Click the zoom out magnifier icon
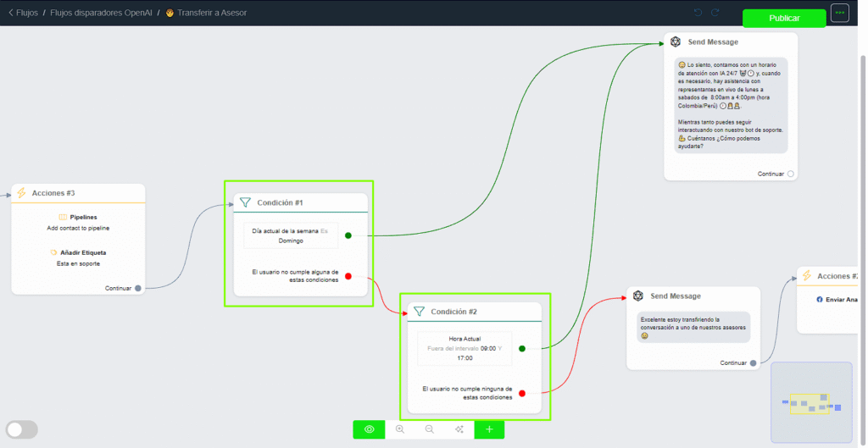This screenshot has height=448, width=868. 429,429
